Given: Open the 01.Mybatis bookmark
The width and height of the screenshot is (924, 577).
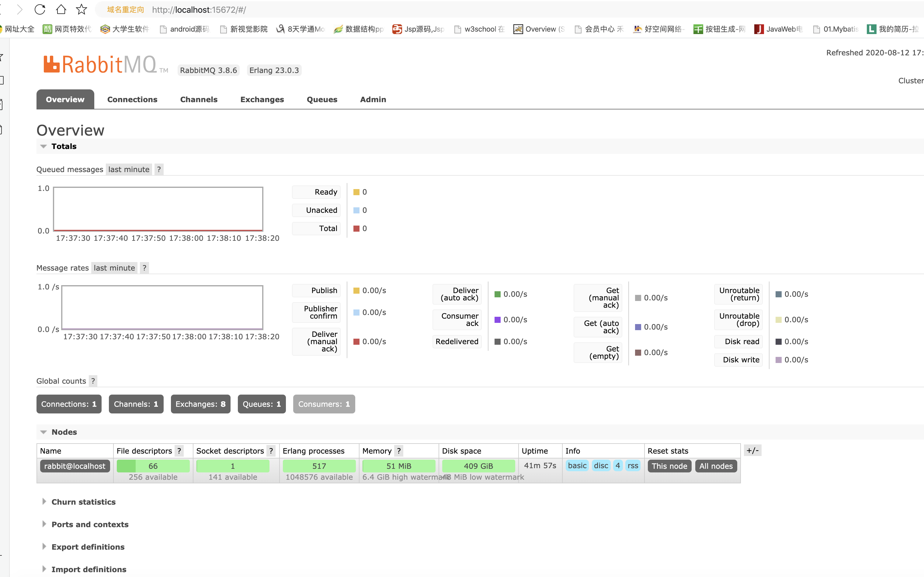Looking at the screenshot, I should (x=835, y=29).
